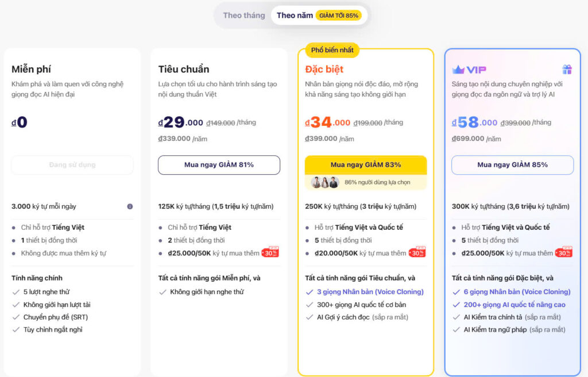Click Mua ngay GIẢM 83% button
The width and height of the screenshot is (588, 377).
[x=366, y=165]
